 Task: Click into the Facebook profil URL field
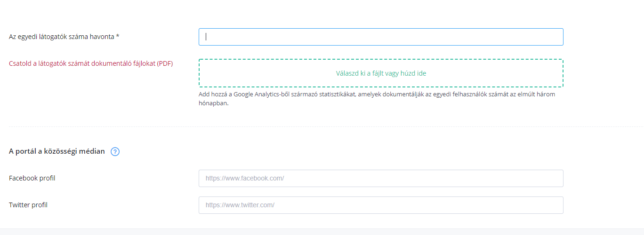click(381, 179)
